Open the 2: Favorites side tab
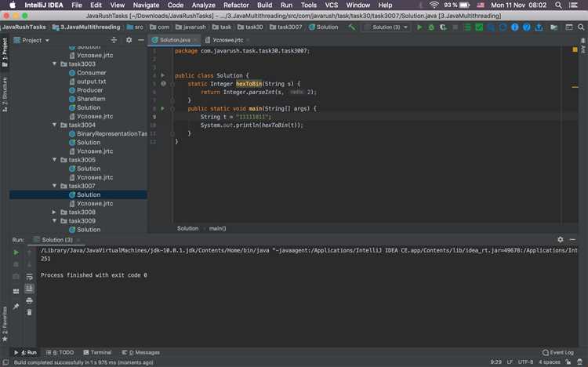The width and height of the screenshot is (588, 367). 5,324
